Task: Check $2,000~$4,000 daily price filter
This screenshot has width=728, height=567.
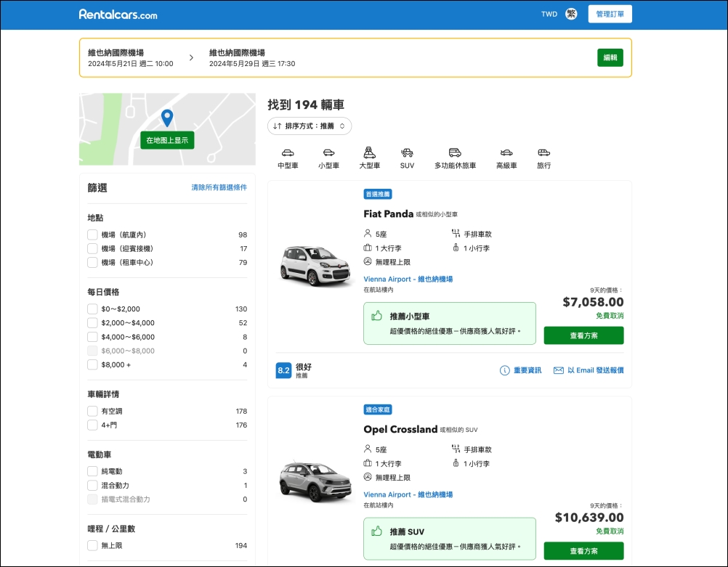Action: [92, 323]
